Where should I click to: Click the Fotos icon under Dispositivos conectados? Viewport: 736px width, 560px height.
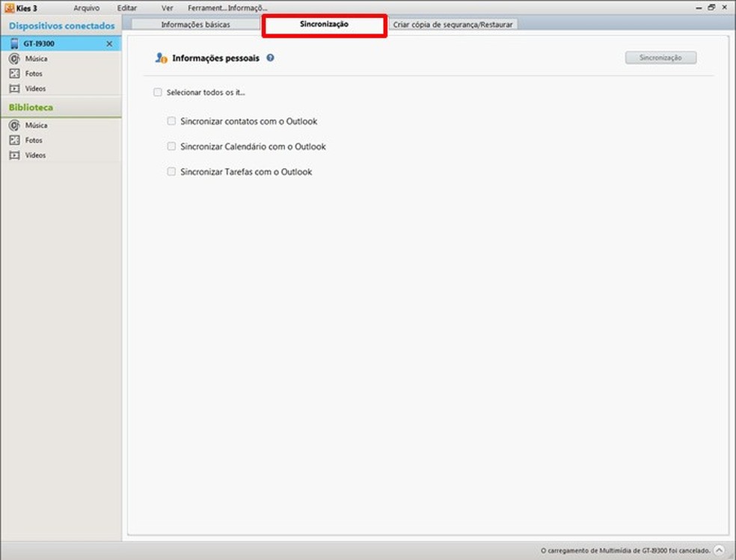[x=14, y=73]
